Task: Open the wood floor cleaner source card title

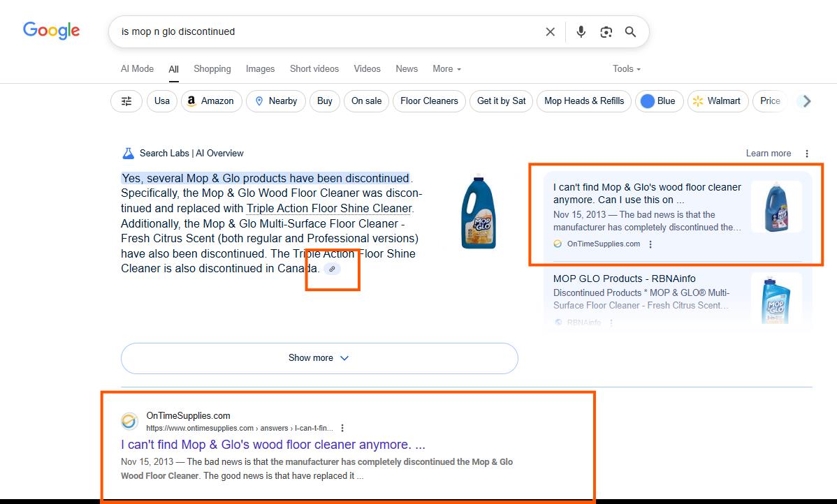Action: pyautogui.click(x=647, y=193)
